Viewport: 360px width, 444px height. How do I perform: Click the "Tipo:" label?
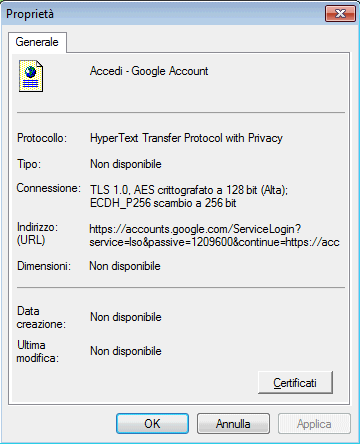point(29,164)
